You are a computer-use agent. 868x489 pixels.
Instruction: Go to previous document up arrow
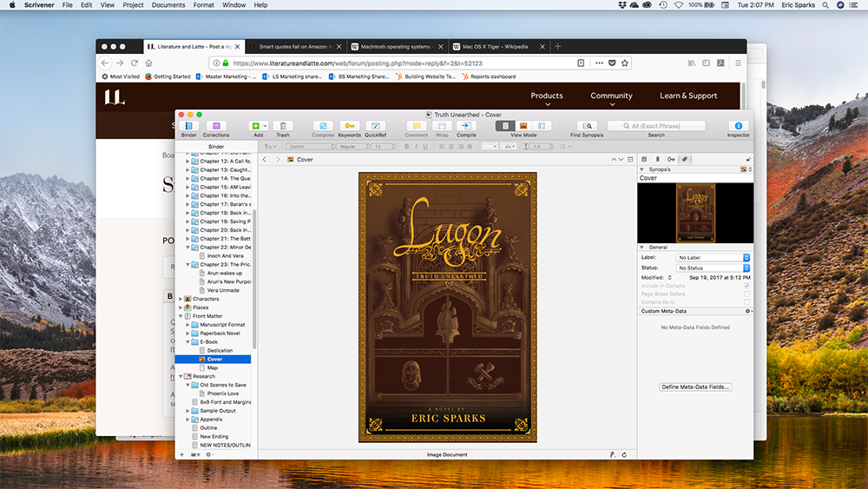pos(614,160)
